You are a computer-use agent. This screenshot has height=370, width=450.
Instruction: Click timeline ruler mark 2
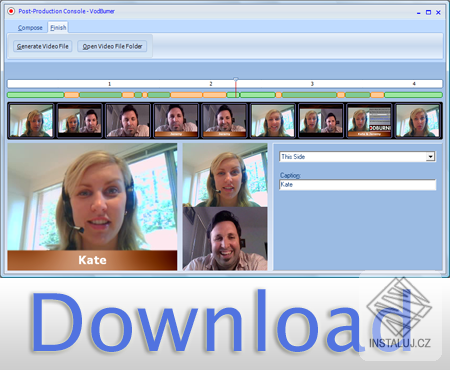[x=211, y=84]
